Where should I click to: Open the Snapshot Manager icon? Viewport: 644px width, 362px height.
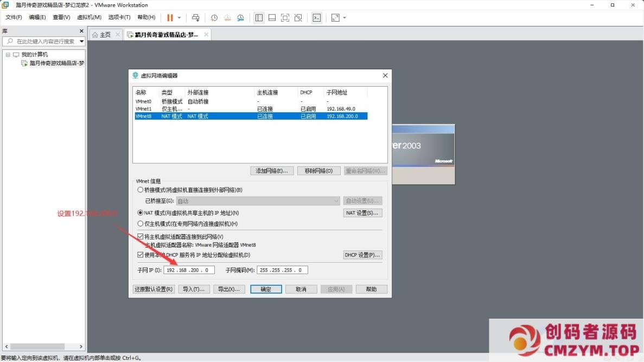(240, 17)
